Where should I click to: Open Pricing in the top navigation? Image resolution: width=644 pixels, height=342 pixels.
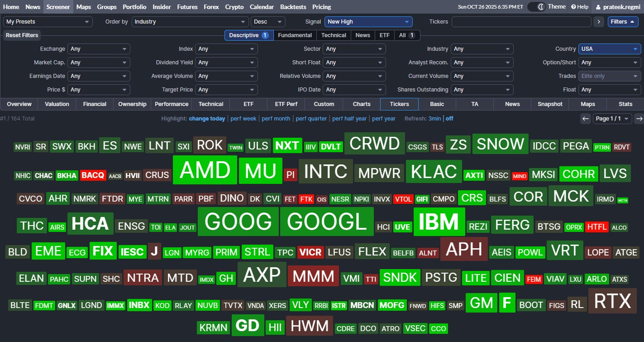[x=322, y=7]
